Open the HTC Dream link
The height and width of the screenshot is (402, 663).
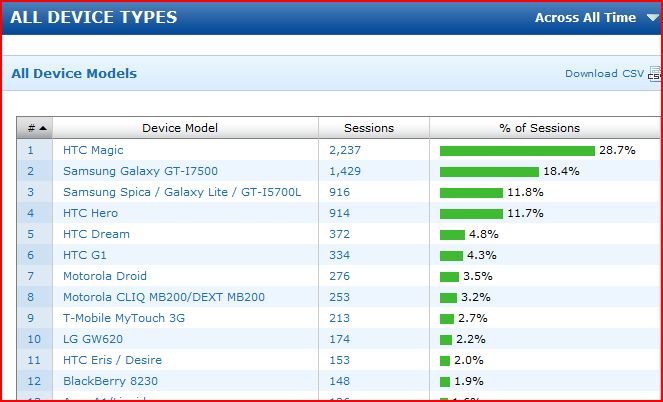[x=96, y=234]
